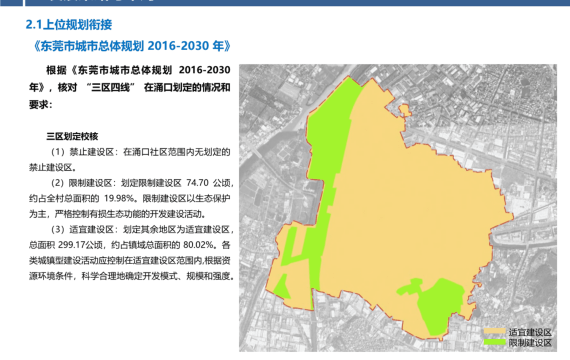This screenshot has width=570, height=360.
Task: Click the subheading 三区划定校核
Action: point(72,136)
